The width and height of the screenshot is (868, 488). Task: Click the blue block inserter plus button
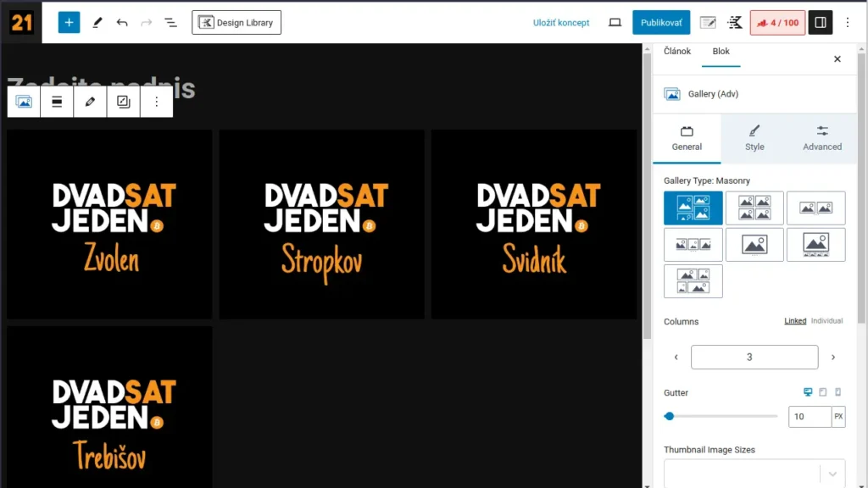click(69, 23)
